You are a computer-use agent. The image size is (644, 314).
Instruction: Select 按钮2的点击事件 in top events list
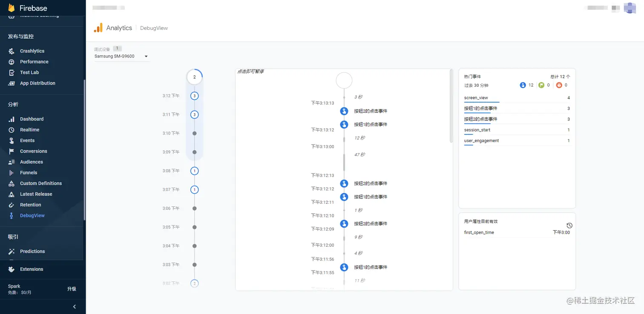coord(517,120)
